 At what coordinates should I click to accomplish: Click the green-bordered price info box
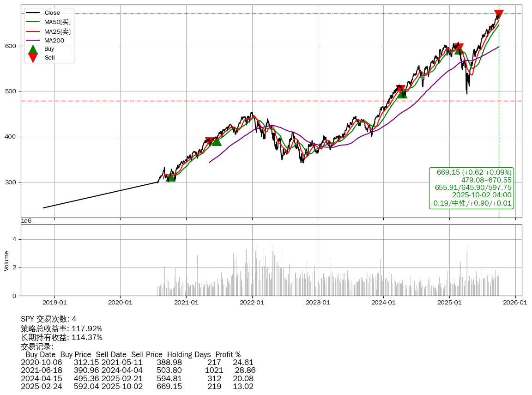coord(472,188)
